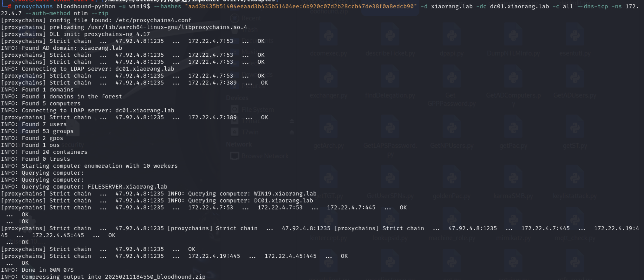644x280 pixels.
Task: Click Starting computer enumeration with 10 workers line
Action: tap(89, 166)
